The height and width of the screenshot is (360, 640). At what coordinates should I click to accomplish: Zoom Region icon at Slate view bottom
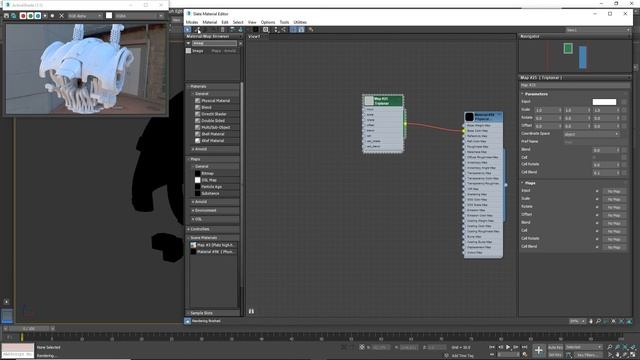pos(606,322)
